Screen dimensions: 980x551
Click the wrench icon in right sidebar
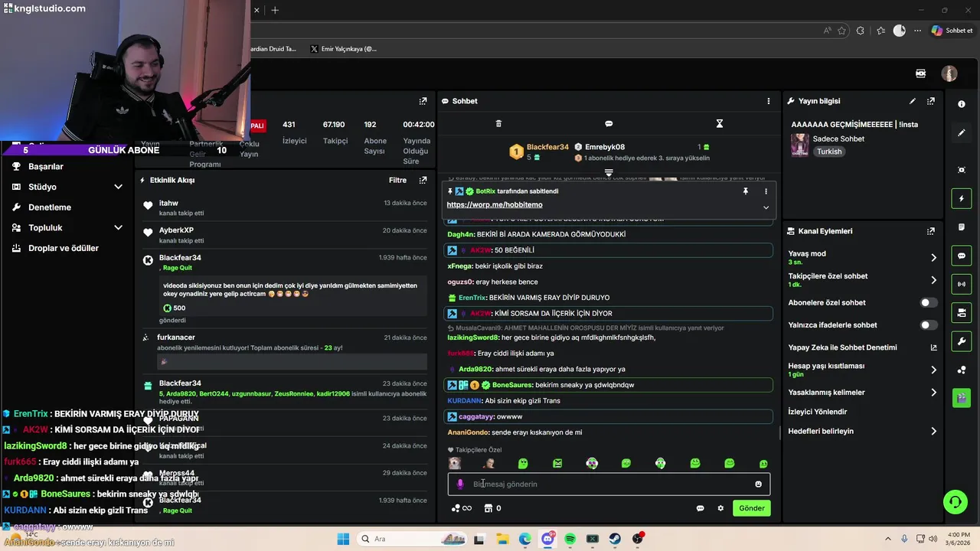click(962, 341)
